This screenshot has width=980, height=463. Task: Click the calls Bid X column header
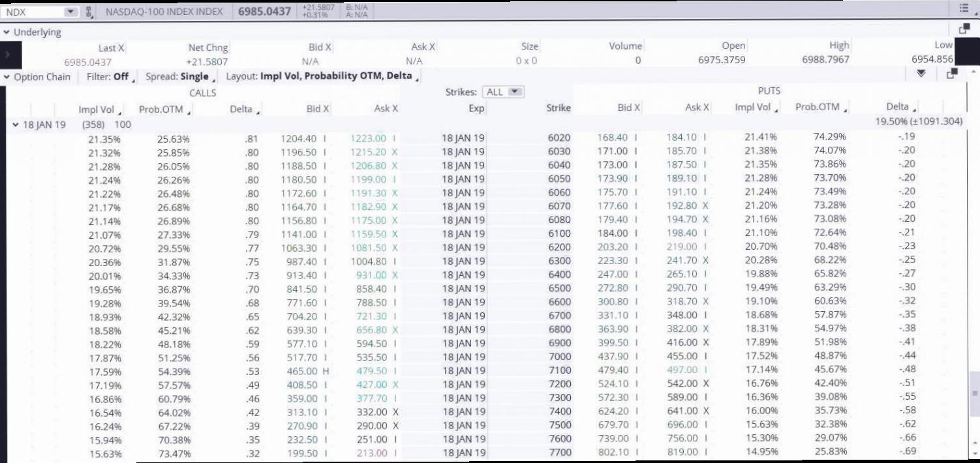click(318, 109)
